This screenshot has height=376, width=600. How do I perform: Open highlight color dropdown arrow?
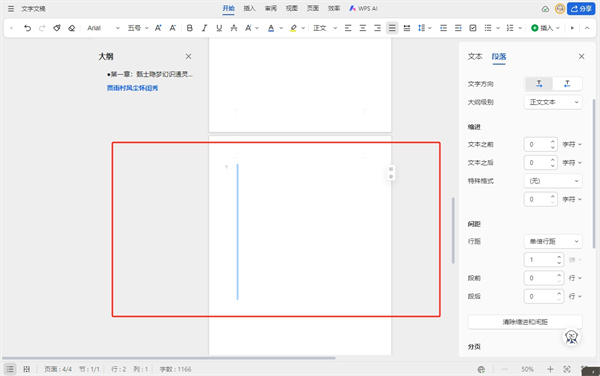point(303,28)
